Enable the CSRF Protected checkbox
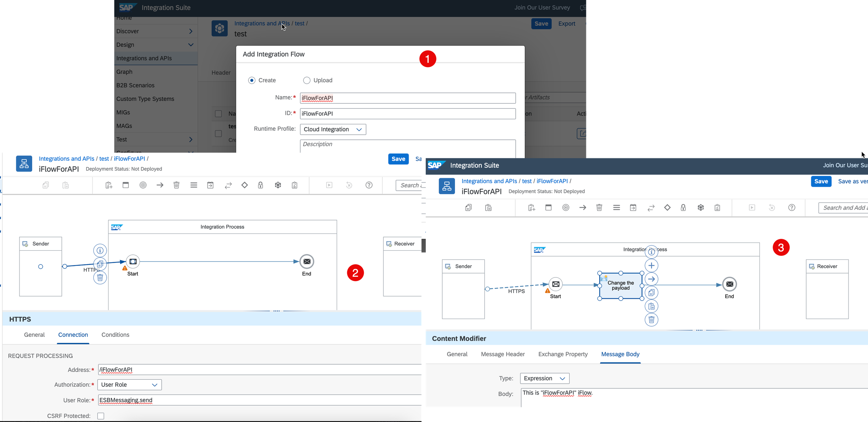Image resolution: width=868 pixels, height=422 pixels. (x=101, y=415)
